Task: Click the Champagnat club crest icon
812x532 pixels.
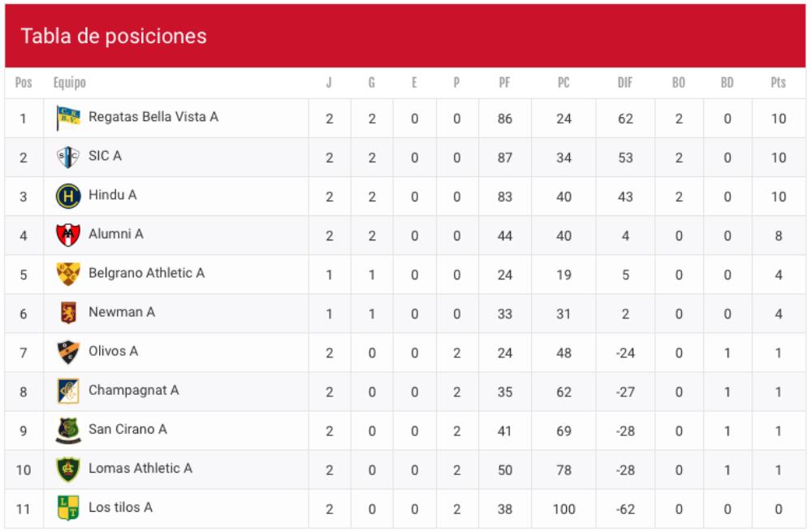Action: point(67,391)
